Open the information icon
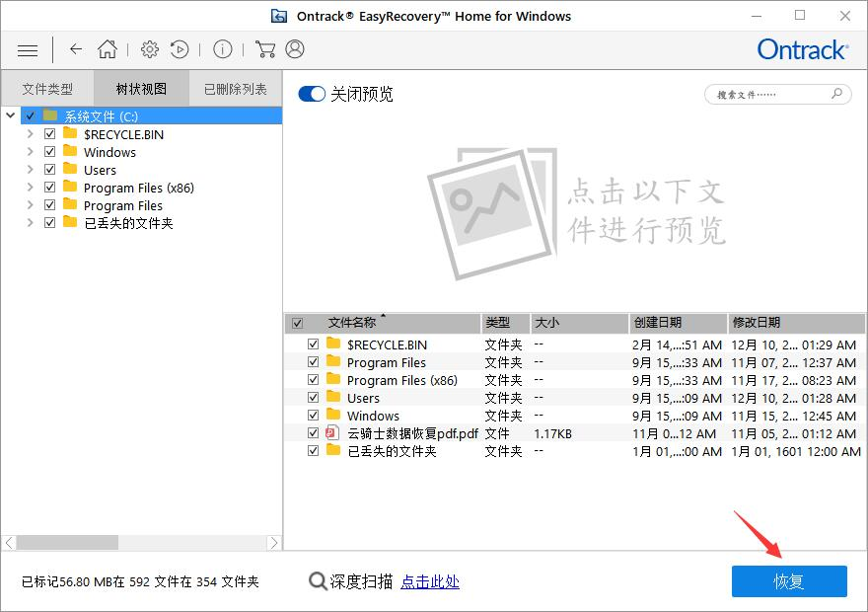The height and width of the screenshot is (612, 868). pos(223,49)
